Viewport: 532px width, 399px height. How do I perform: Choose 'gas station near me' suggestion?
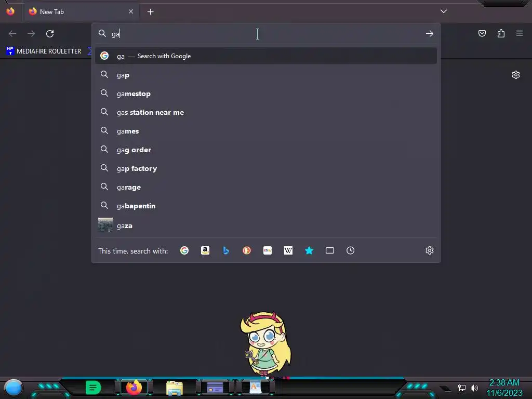[266, 112]
